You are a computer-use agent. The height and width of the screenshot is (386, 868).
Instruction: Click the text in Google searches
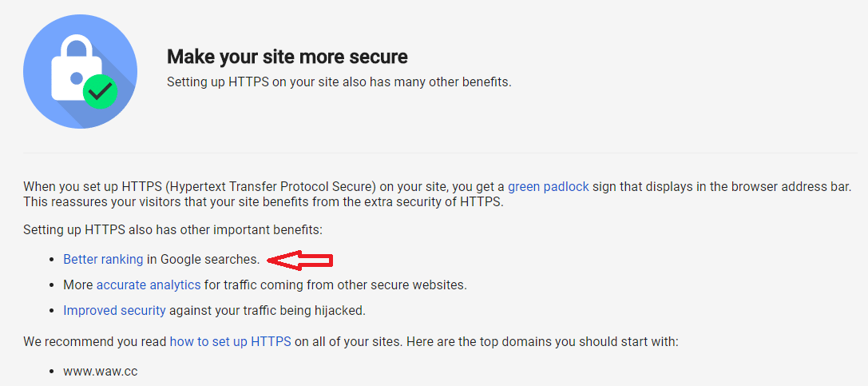click(x=203, y=259)
